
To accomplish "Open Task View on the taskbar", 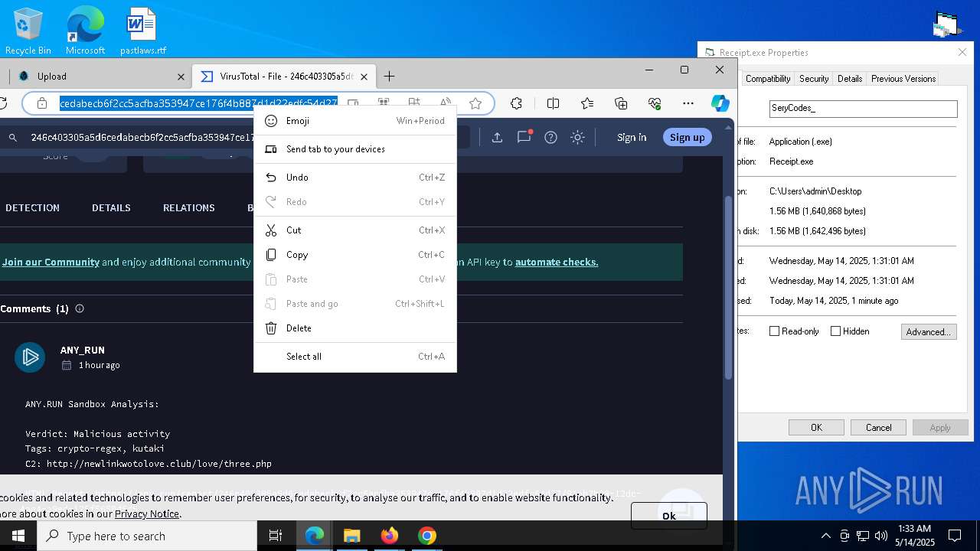I will point(276,536).
